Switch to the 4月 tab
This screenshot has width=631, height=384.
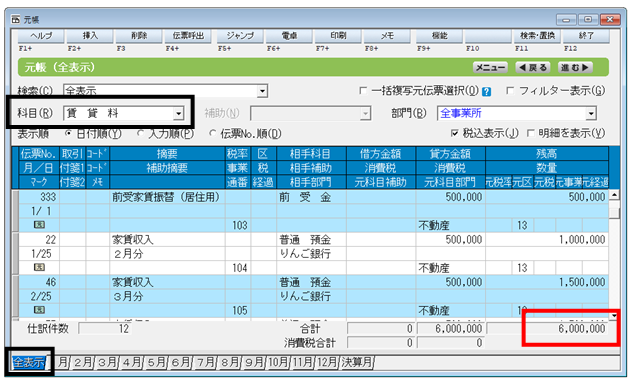coord(132,363)
